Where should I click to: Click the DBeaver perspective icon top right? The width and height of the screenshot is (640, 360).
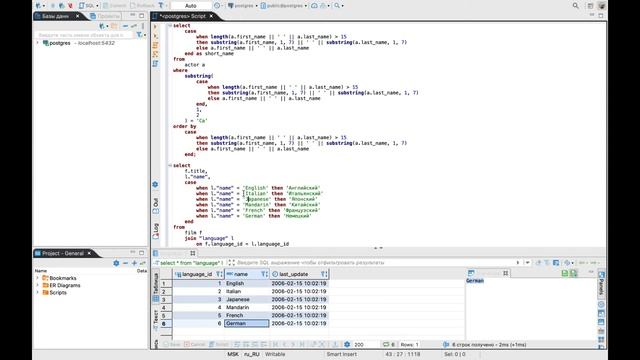click(602, 6)
